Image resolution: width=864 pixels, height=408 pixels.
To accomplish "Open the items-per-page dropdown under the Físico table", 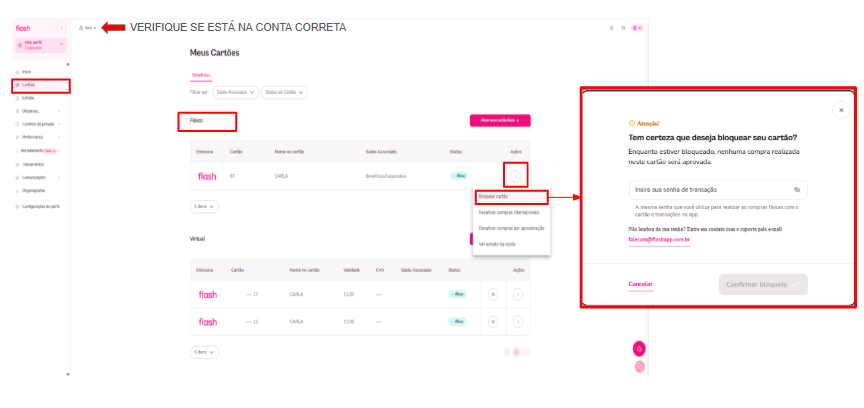I will (204, 207).
